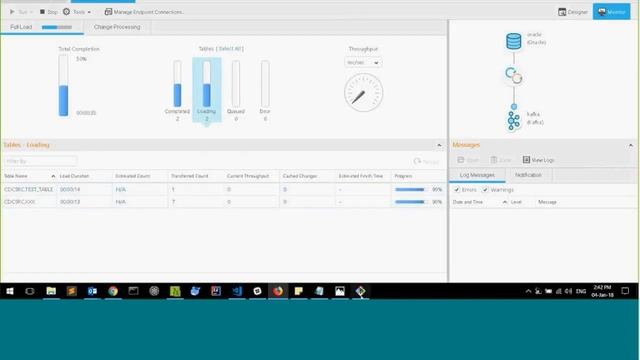Open Outlook from taskbar
640x360 pixels.
92,291
